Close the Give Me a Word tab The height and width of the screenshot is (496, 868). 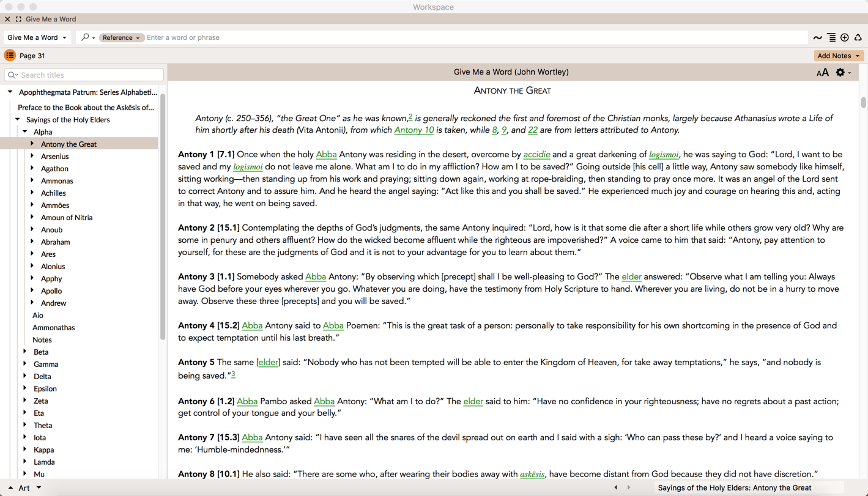pos(7,19)
